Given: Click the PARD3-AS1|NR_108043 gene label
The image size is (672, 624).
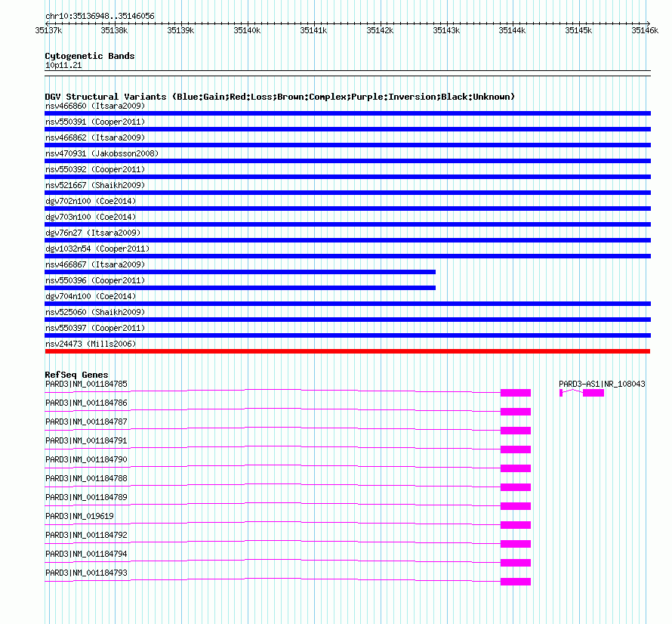Looking at the screenshot, I should coord(602,384).
